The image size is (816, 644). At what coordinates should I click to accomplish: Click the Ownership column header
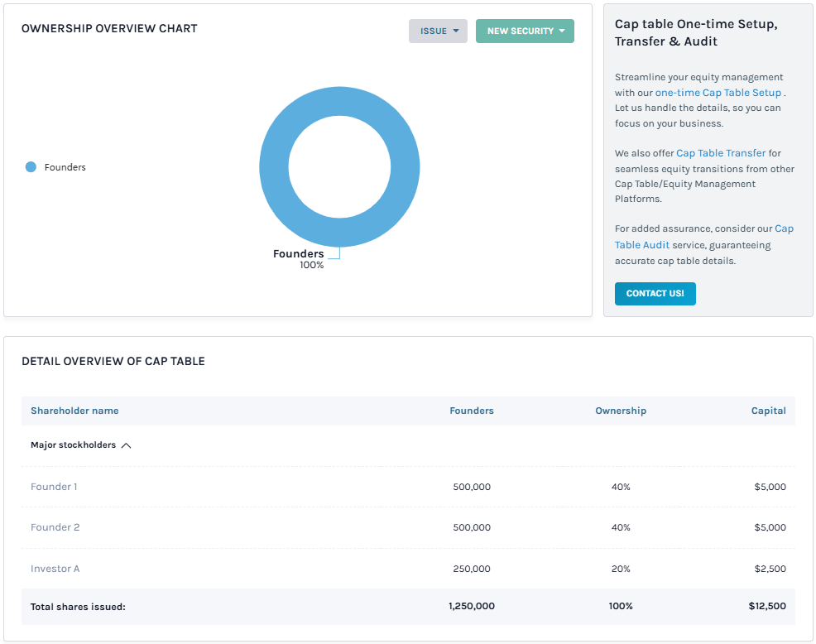click(620, 411)
